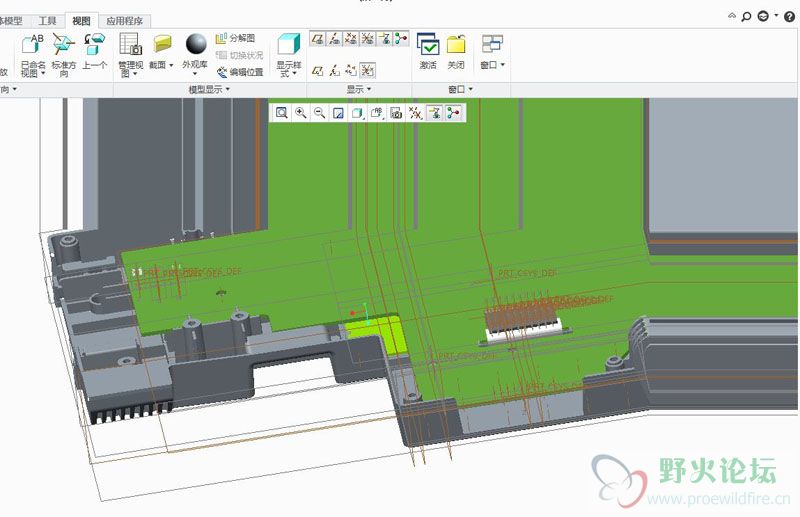Toggle plane tag display in lower row
The height and width of the screenshot is (517, 800).
[x=317, y=70]
